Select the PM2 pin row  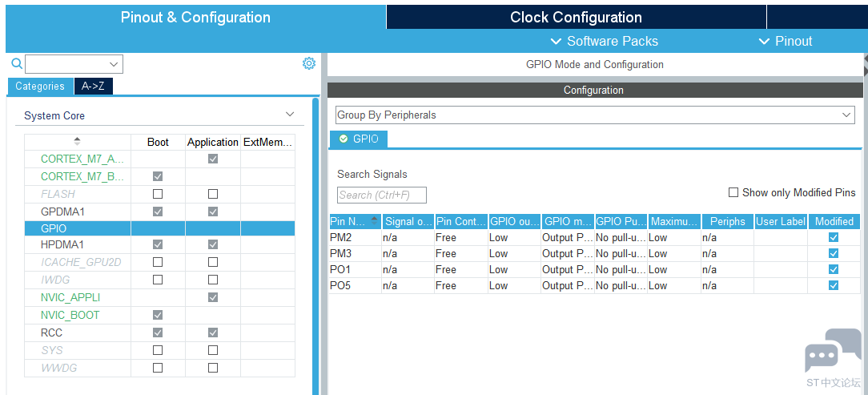click(595, 238)
